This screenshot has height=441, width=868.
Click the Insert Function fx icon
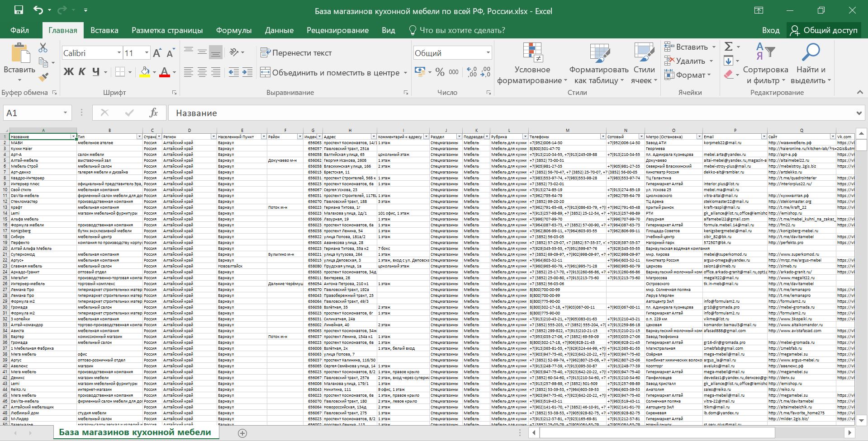tap(154, 113)
